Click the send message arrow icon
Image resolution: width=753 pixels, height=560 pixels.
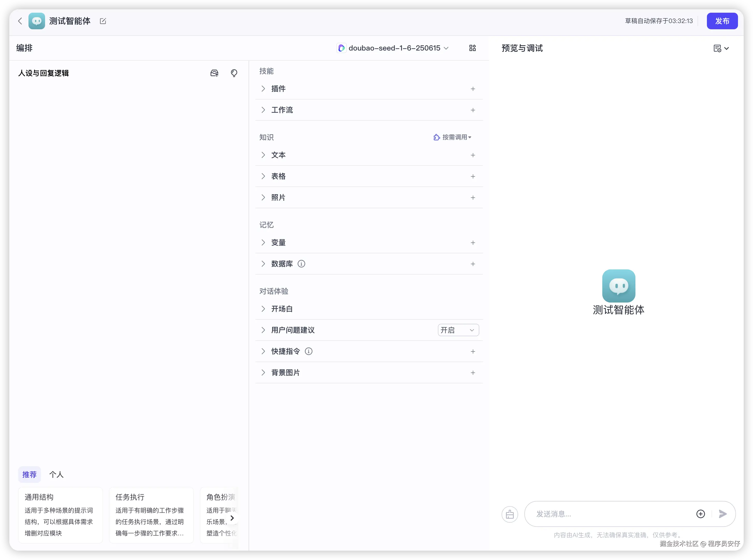pyautogui.click(x=722, y=514)
